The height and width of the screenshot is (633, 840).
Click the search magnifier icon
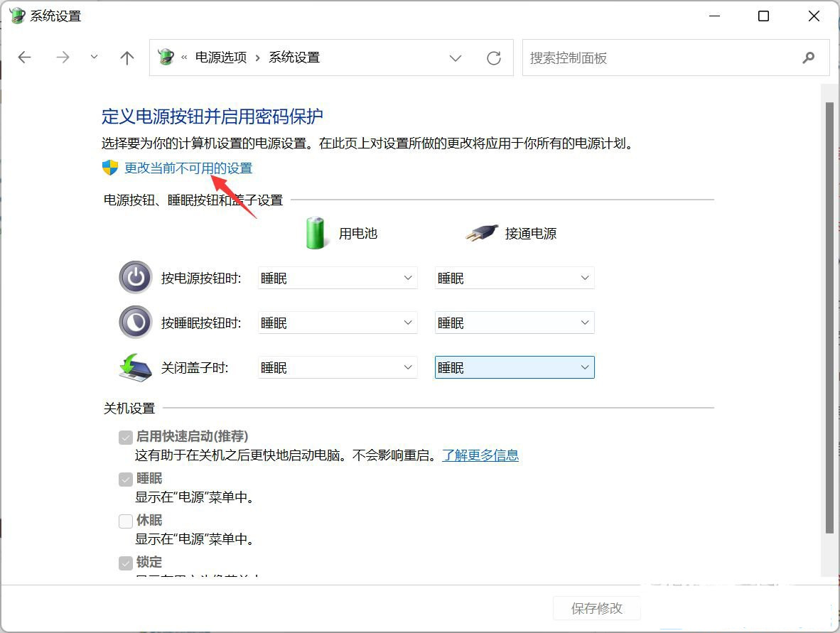pos(808,58)
